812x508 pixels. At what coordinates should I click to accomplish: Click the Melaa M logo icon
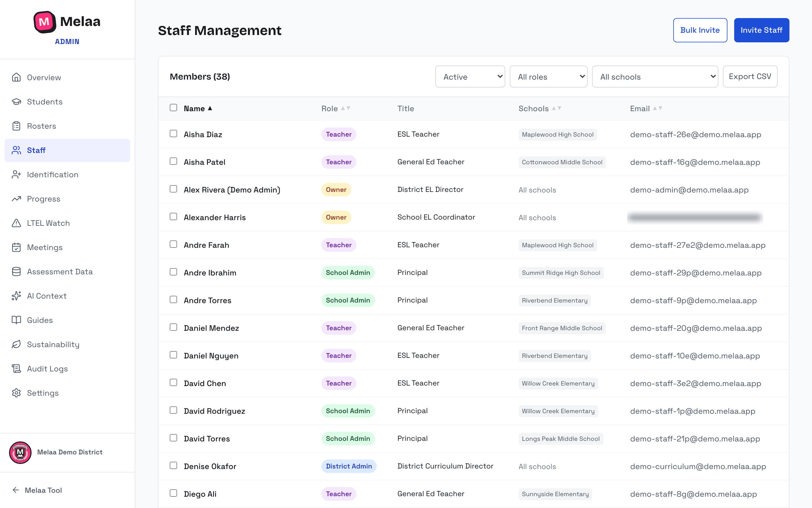45,22
